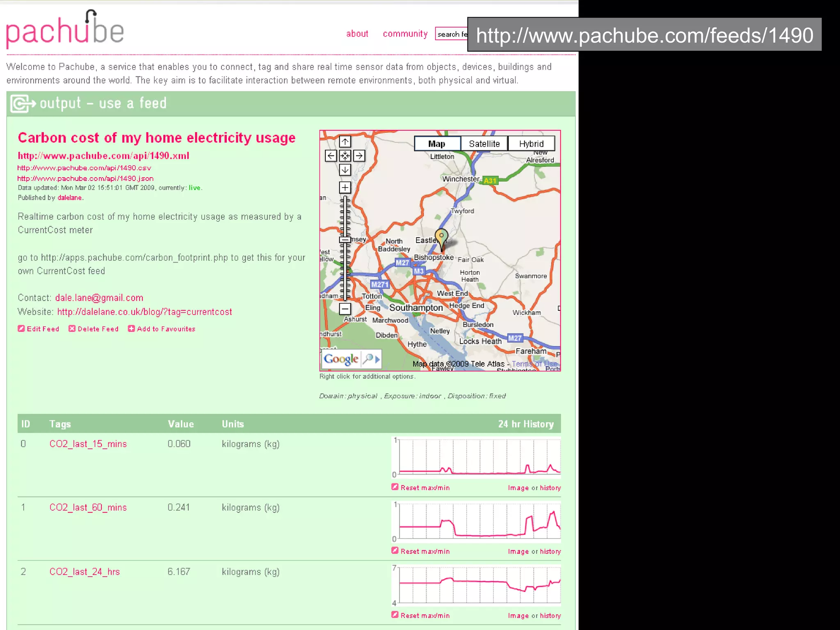Click Reset max/min for CO2_last_24_hrs
This screenshot has height=630, width=840.
(x=425, y=616)
